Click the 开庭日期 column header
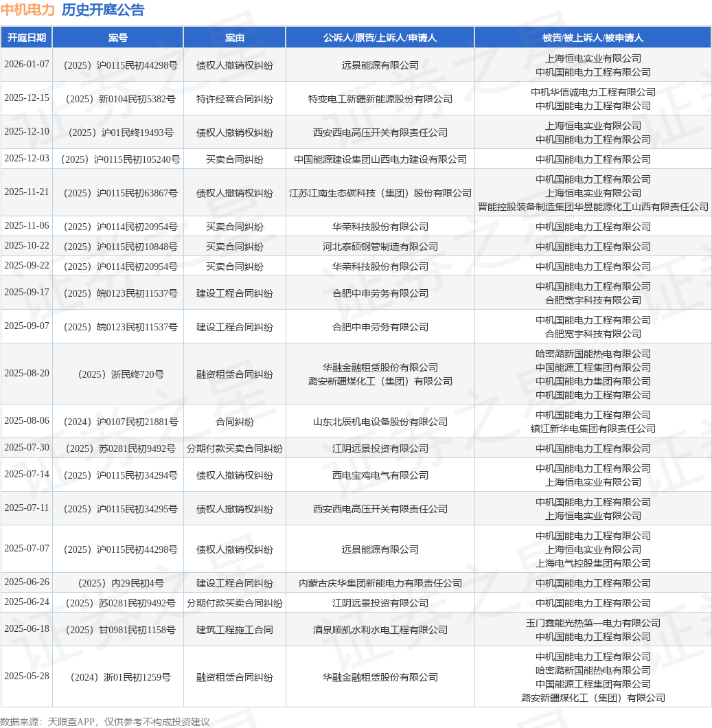Screen dimensions: 712x728 click(27, 38)
